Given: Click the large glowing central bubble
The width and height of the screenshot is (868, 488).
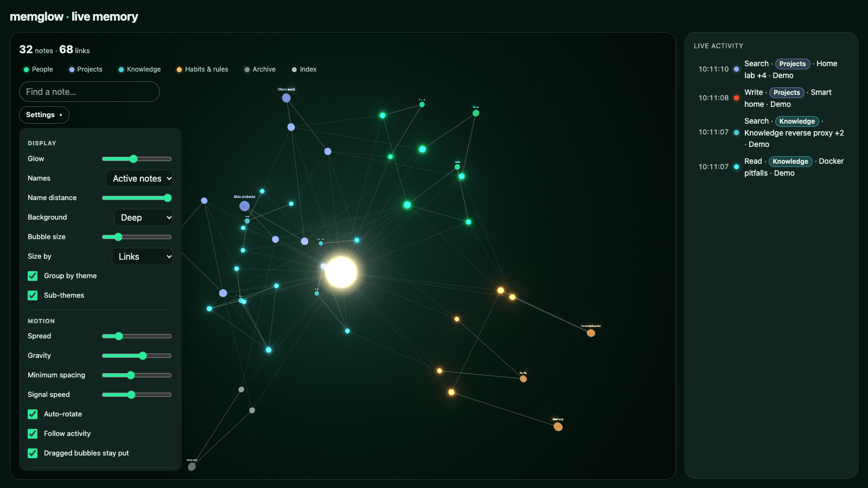Looking at the screenshot, I should point(341,272).
